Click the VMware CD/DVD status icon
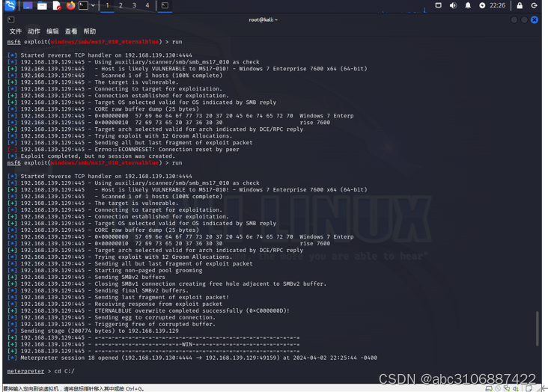 498,388
